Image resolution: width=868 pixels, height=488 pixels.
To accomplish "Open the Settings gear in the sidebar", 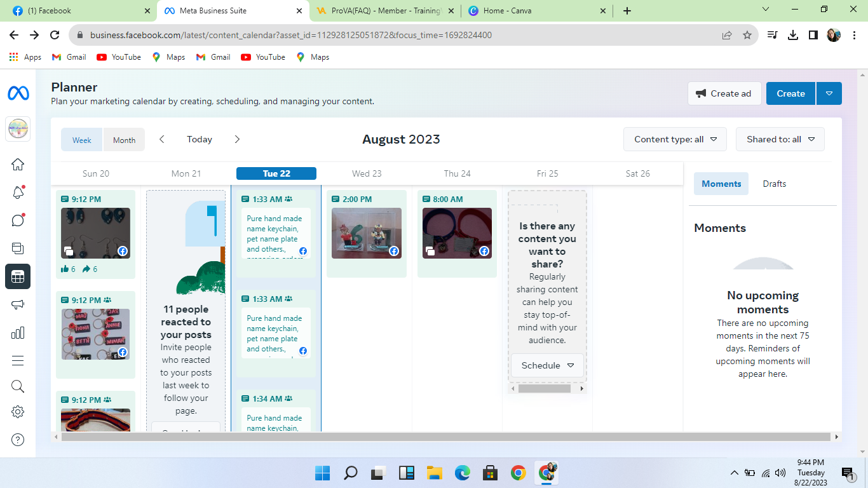I will tap(18, 412).
